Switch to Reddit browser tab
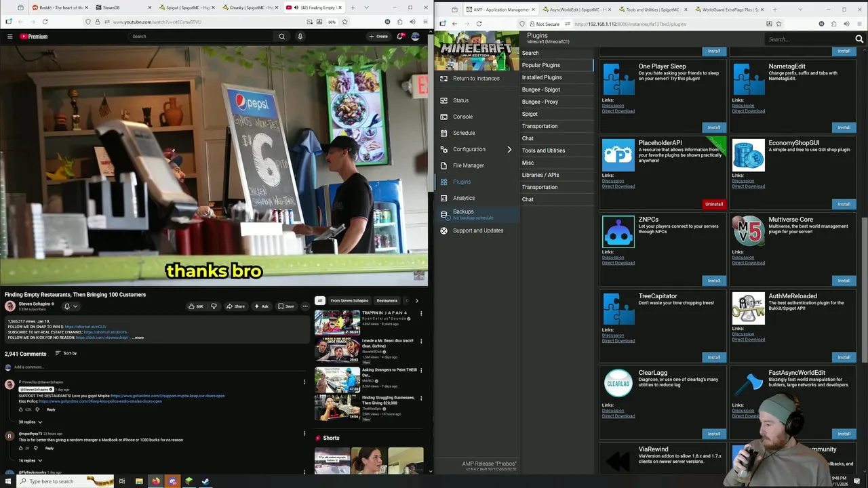 [60, 7]
